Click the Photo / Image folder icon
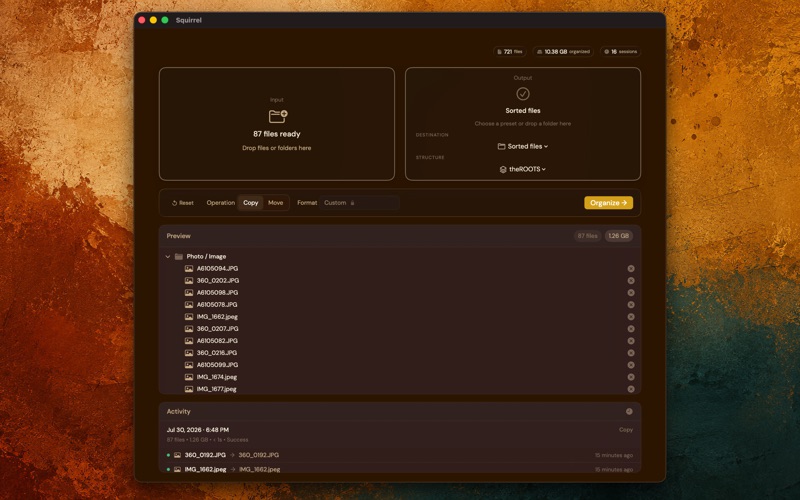The width and height of the screenshot is (800, 500). [x=179, y=257]
